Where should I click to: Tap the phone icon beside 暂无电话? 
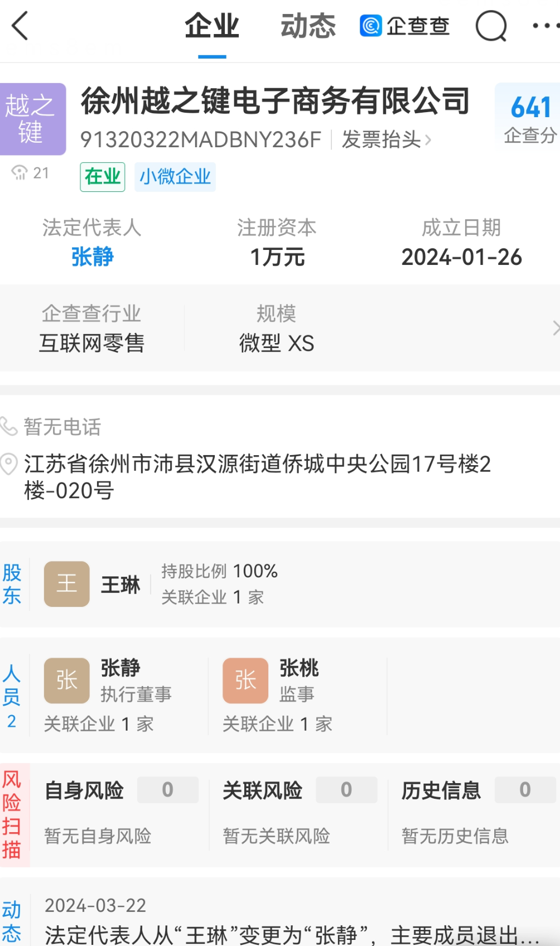click(9, 426)
